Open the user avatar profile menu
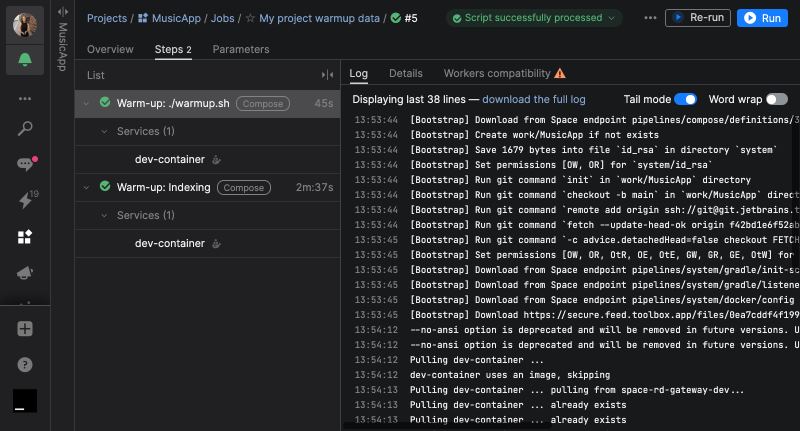 coord(24,24)
